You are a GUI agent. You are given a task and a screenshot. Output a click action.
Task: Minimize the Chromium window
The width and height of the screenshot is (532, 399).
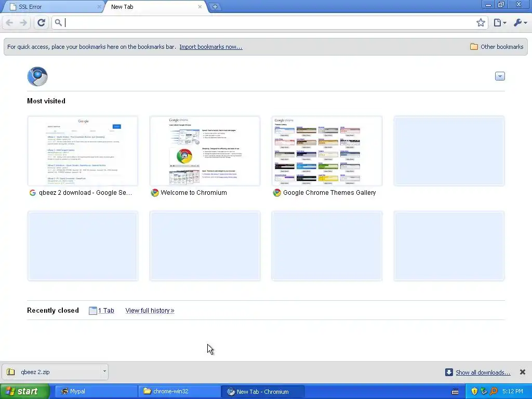488,5
